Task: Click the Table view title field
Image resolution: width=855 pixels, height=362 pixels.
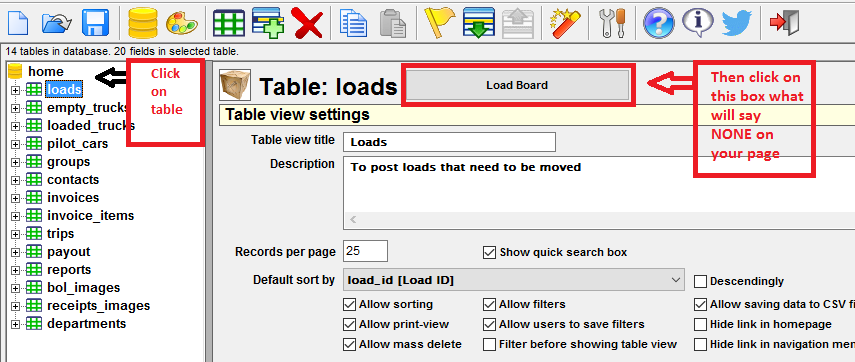Action: point(449,142)
